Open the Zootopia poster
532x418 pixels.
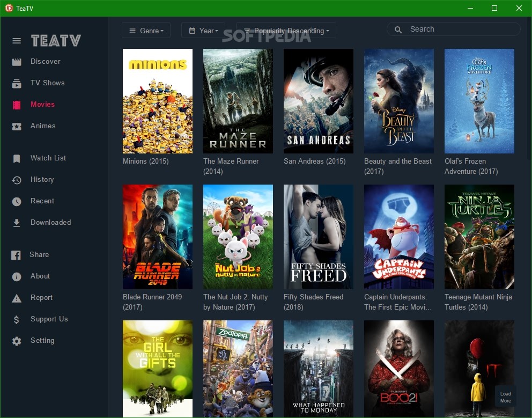pos(238,369)
